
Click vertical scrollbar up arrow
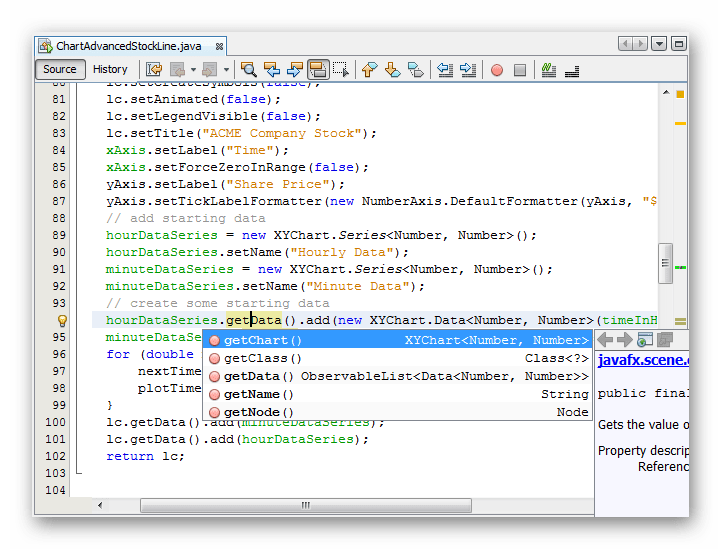click(666, 92)
